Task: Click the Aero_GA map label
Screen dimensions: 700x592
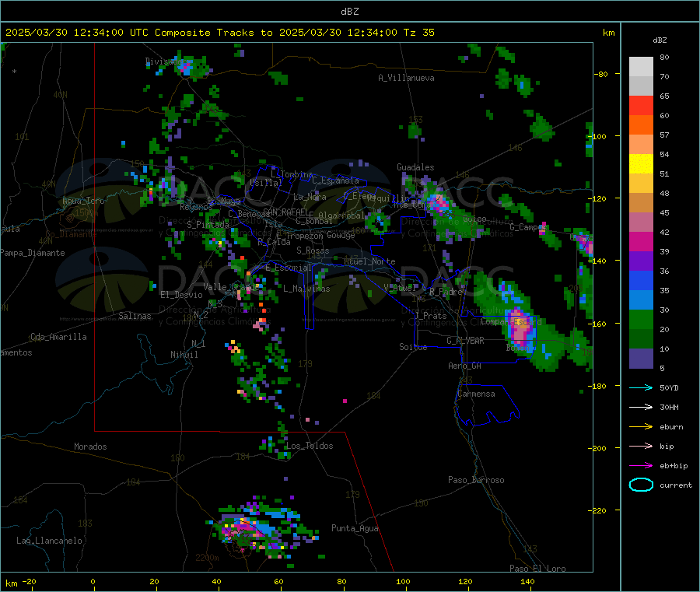Action: click(x=465, y=366)
